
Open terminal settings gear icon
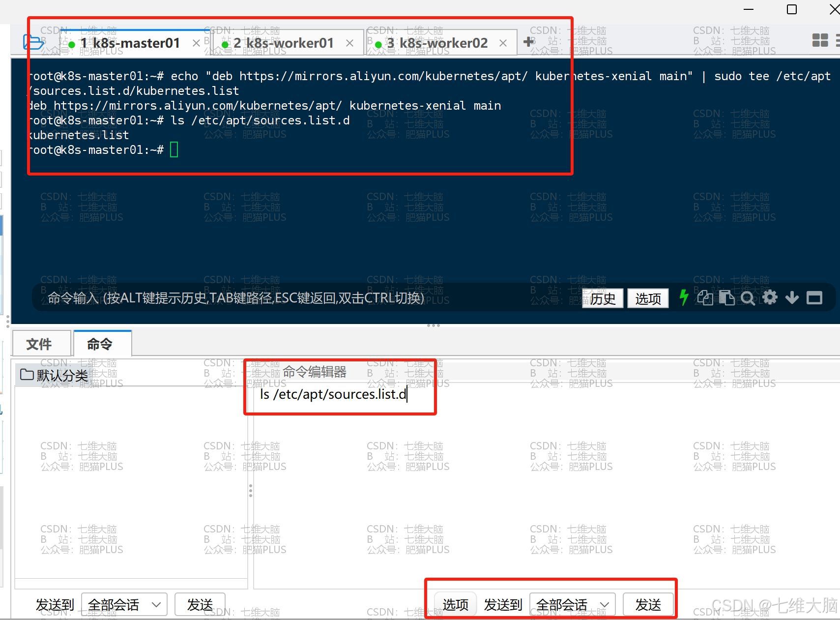770,297
